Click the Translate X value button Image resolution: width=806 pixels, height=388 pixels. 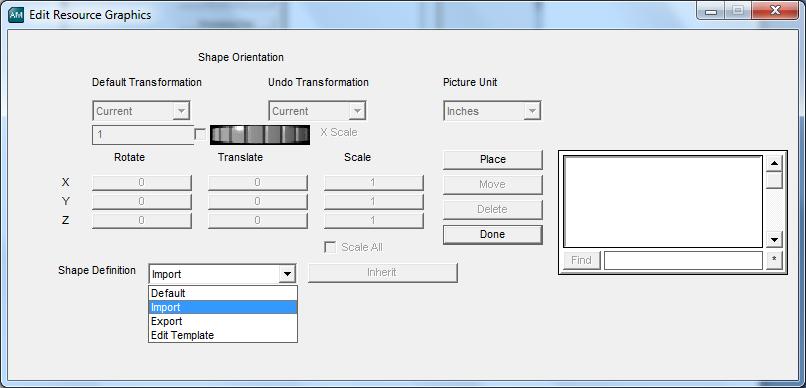(258, 182)
